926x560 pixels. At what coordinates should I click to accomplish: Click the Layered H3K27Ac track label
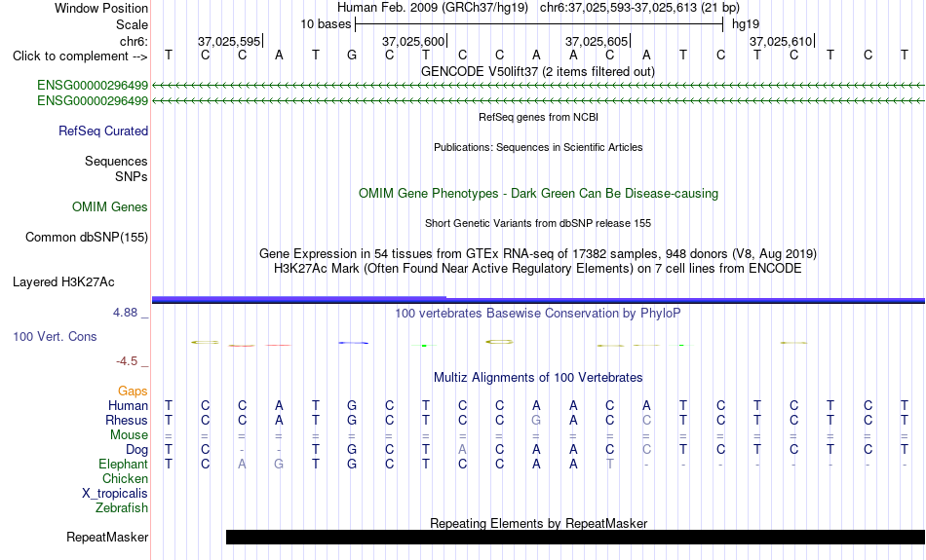63,282
